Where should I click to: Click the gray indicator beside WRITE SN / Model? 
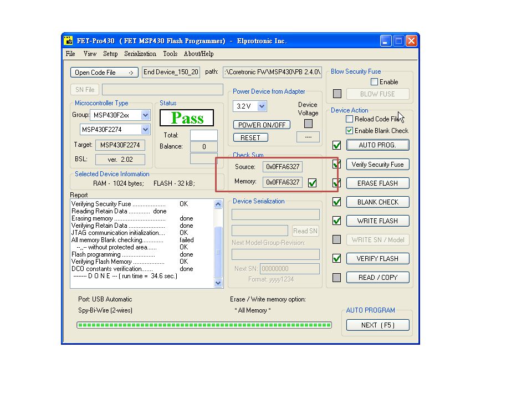[336, 239]
